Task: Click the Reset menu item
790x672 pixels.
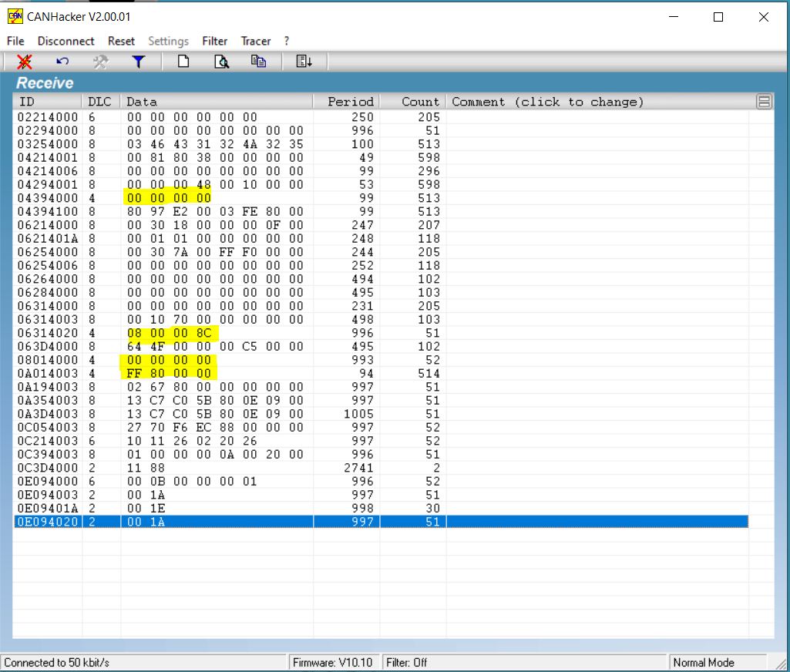Action: (x=121, y=41)
